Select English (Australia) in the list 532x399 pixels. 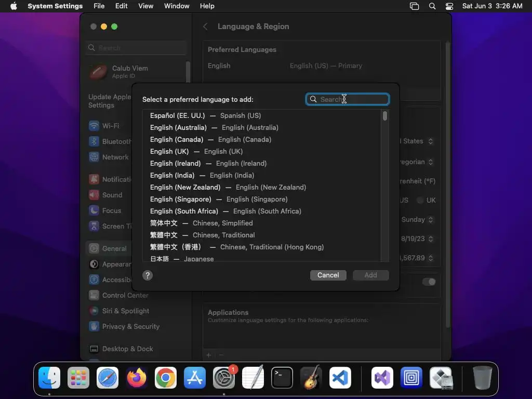pos(262,128)
